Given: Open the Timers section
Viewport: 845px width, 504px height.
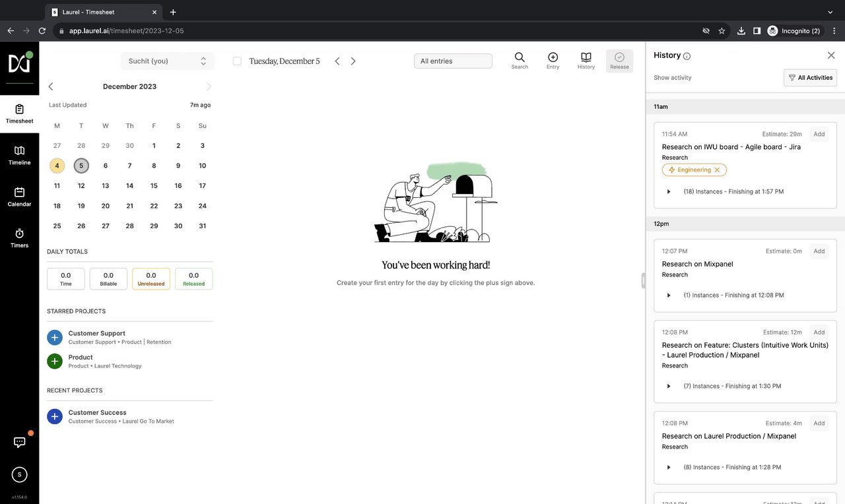Looking at the screenshot, I should tap(19, 238).
